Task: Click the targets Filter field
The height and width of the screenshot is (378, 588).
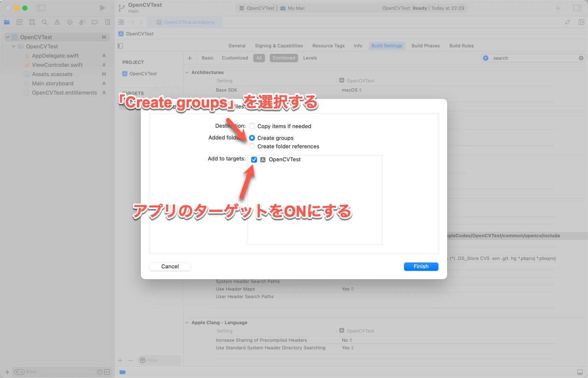Action: click(x=159, y=360)
